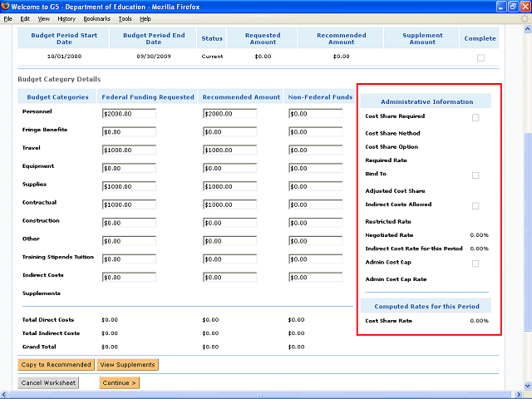Click the loading throbber icon beside the menu bar

[x=524, y=18]
